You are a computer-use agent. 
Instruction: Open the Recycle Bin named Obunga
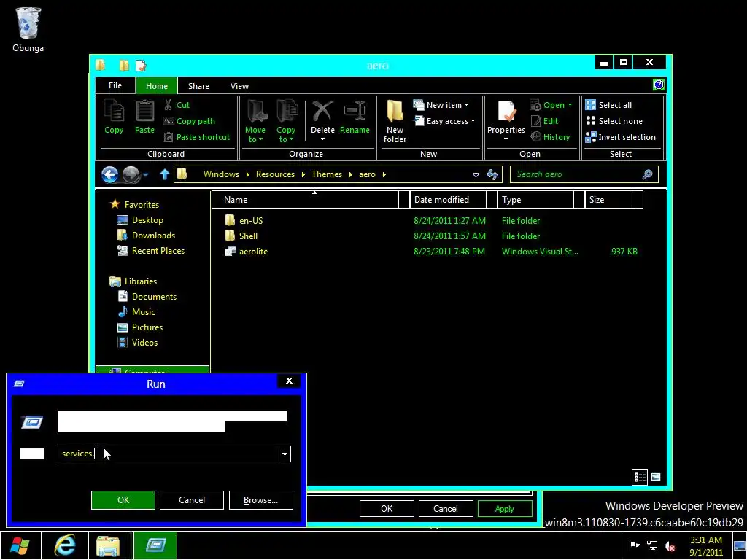pos(28,29)
